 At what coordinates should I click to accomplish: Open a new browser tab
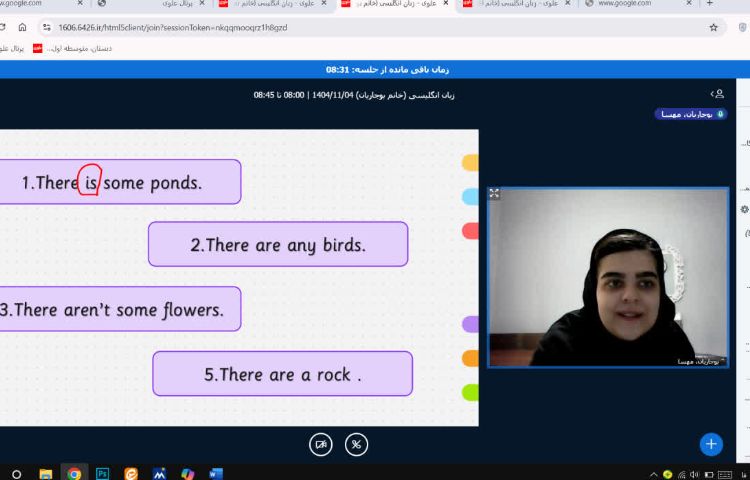coord(710,4)
